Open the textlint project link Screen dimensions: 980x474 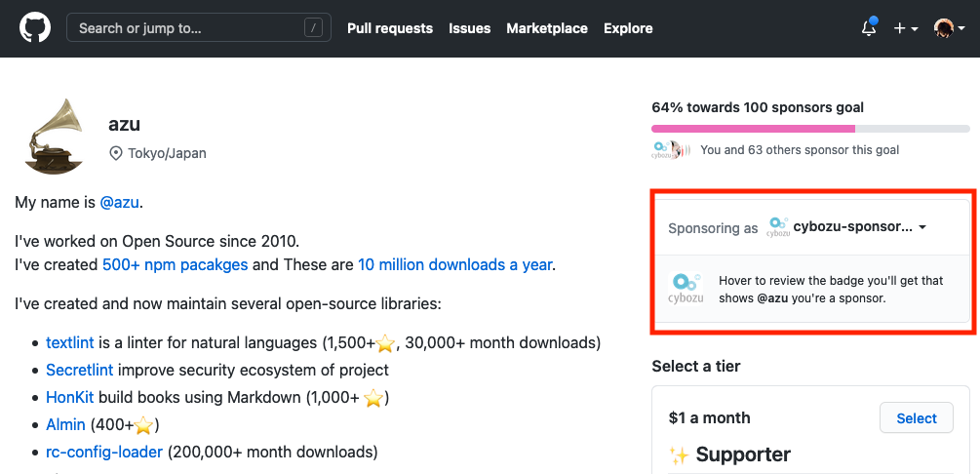coord(70,342)
